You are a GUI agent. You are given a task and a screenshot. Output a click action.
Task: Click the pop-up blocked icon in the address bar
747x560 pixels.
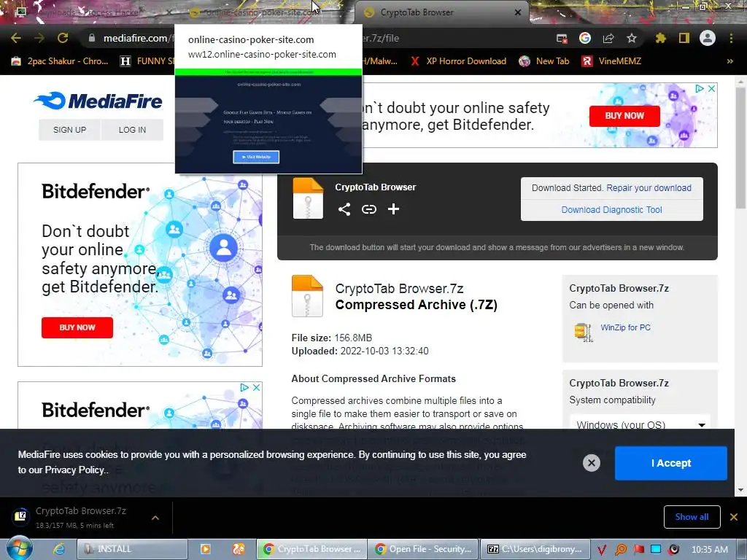click(562, 39)
